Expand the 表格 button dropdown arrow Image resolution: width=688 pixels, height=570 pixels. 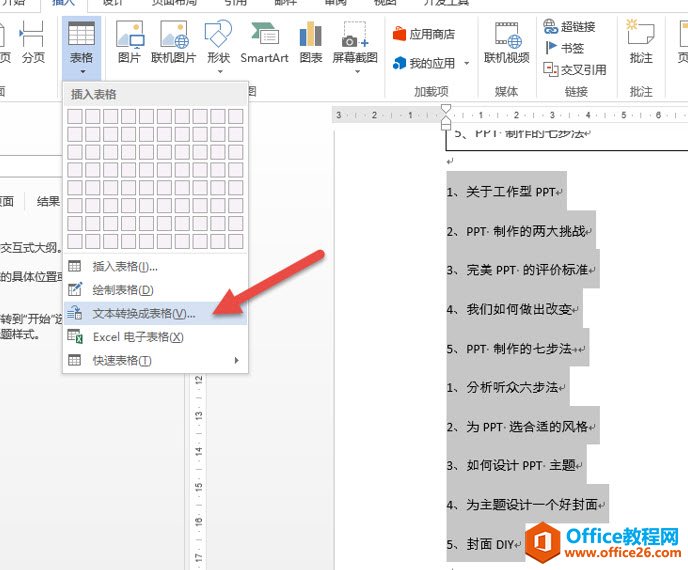[82, 72]
